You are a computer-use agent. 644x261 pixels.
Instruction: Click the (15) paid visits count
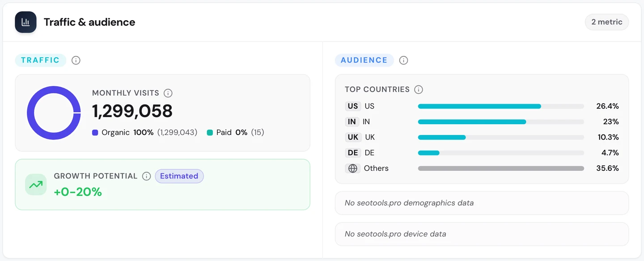[x=258, y=133]
